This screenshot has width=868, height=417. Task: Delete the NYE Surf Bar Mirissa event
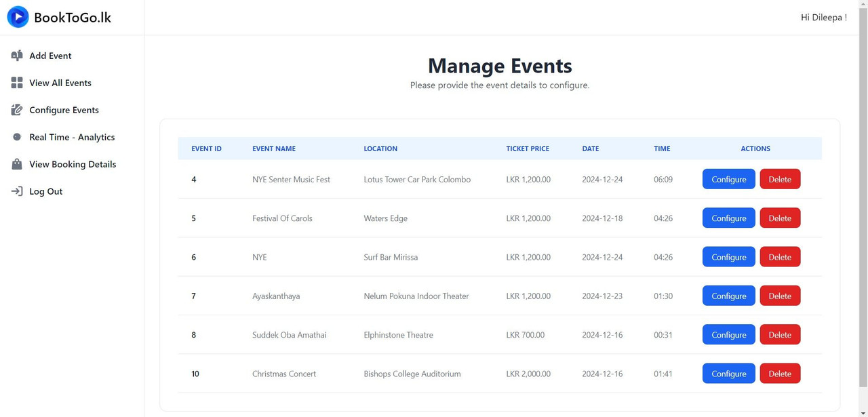780,257
